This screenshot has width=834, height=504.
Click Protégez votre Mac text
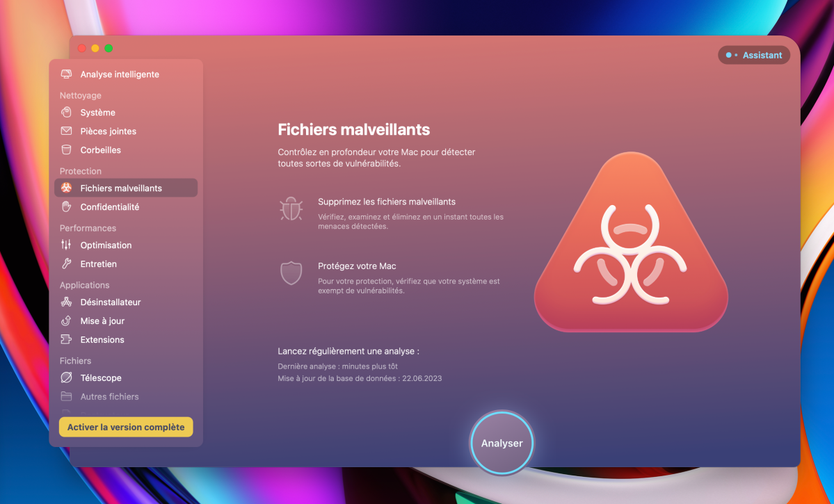click(357, 266)
